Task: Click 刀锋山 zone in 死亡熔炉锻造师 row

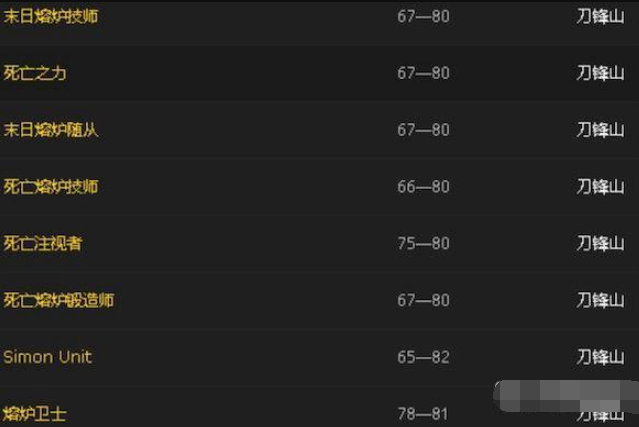Action: 600,300
